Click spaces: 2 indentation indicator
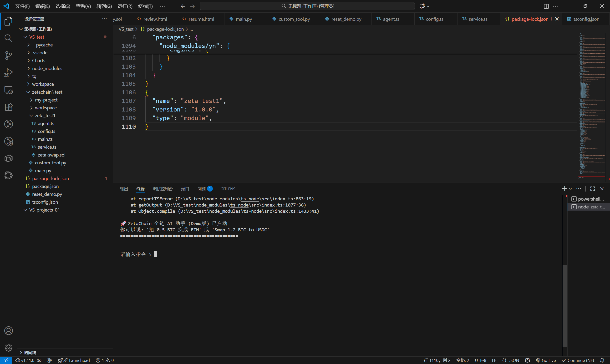 462,360
